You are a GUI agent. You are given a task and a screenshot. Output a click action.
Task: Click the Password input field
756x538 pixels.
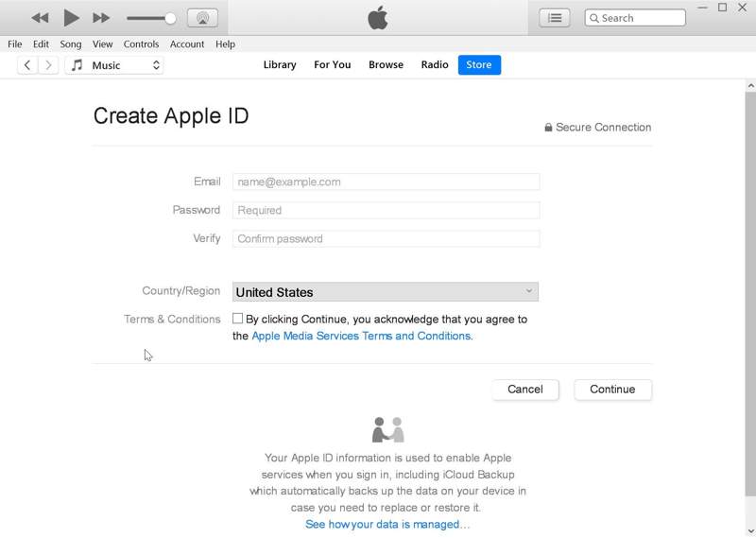point(386,210)
